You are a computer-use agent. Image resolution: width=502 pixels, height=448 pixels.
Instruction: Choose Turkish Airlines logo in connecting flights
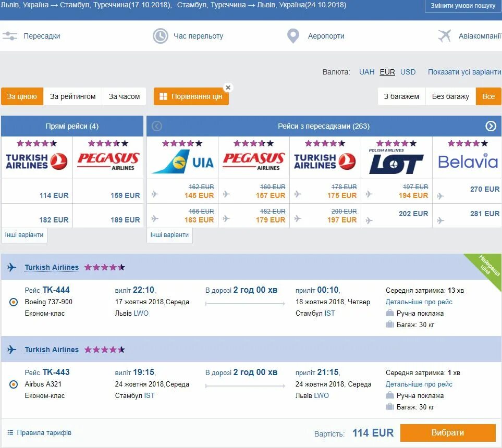coord(325,161)
